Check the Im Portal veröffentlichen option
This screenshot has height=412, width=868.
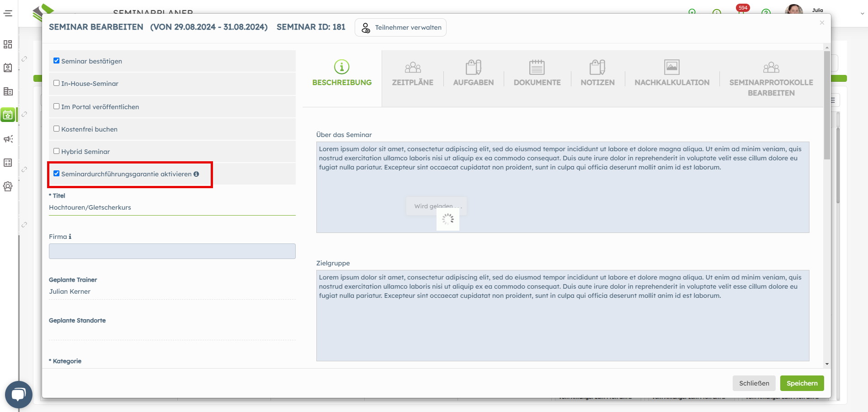tap(57, 106)
